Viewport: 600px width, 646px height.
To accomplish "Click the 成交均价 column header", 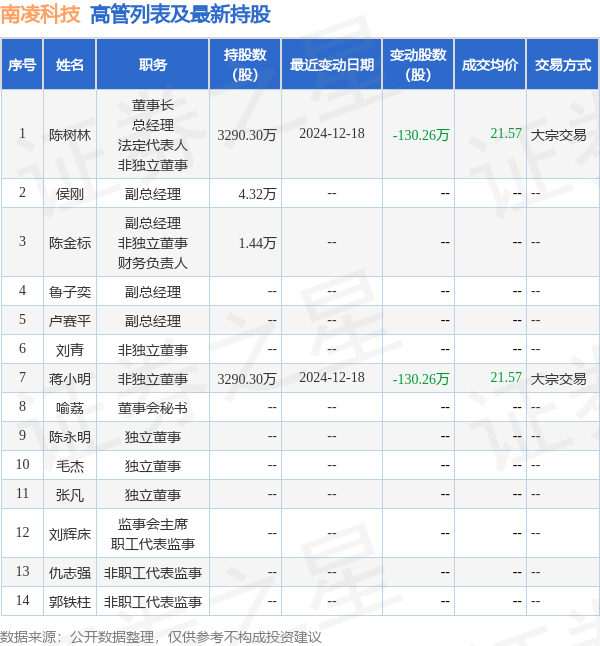I will point(490,65).
